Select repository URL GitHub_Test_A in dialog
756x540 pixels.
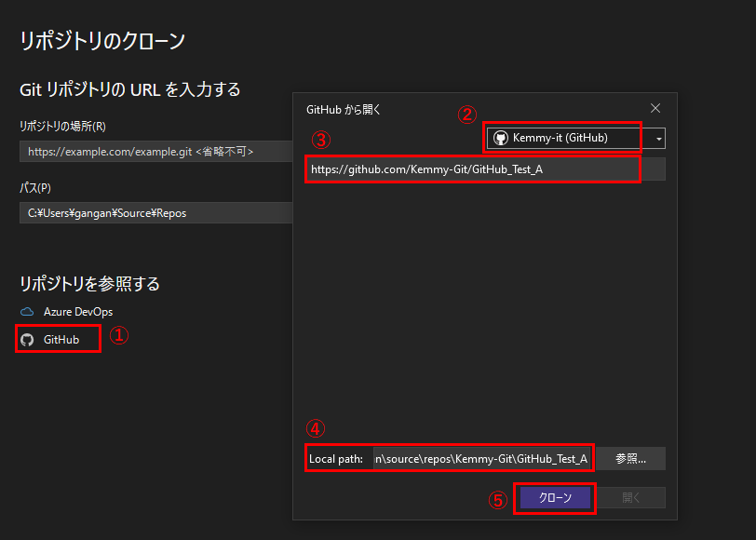485,169
